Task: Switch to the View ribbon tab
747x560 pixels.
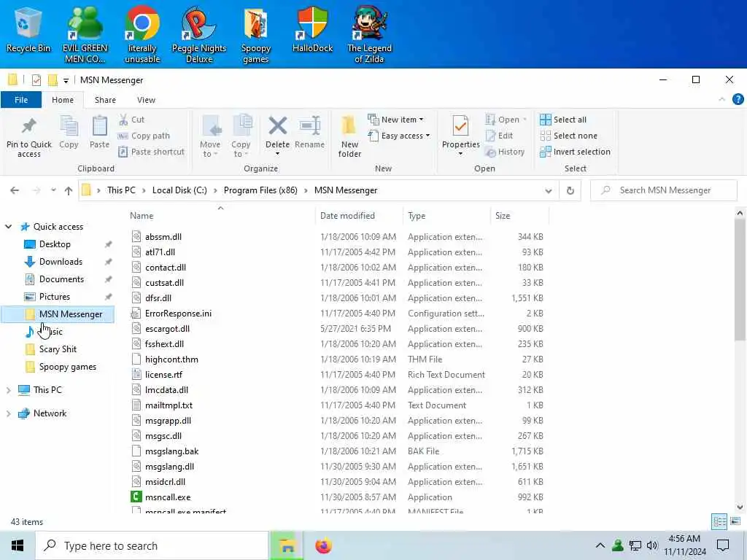Action: 146,99
